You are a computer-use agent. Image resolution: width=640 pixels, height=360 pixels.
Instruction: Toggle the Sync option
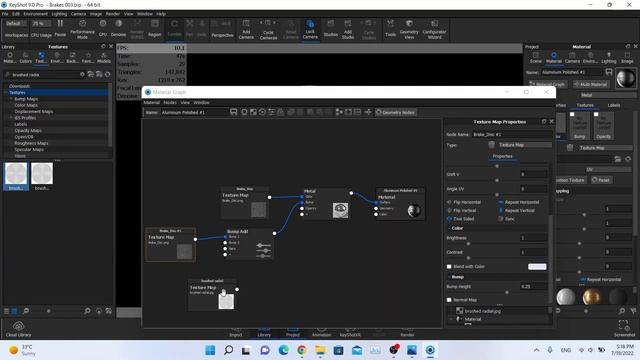click(x=507, y=219)
